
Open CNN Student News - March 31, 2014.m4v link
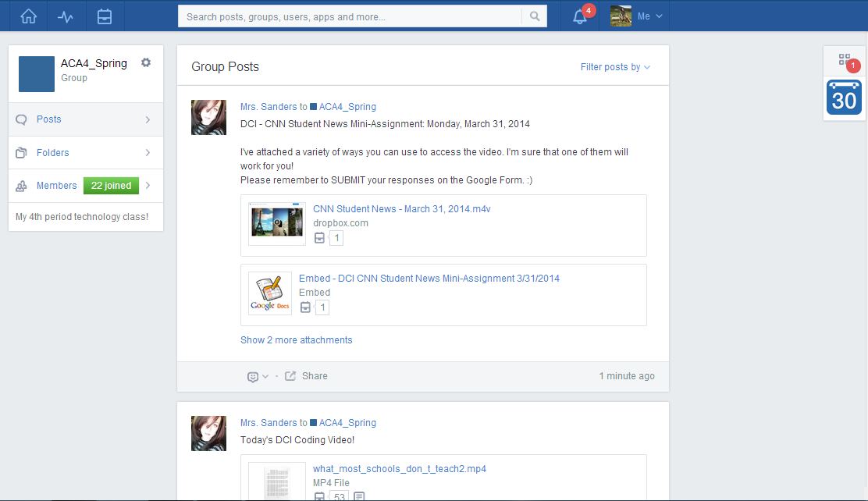pyautogui.click(x=402, y=208)
